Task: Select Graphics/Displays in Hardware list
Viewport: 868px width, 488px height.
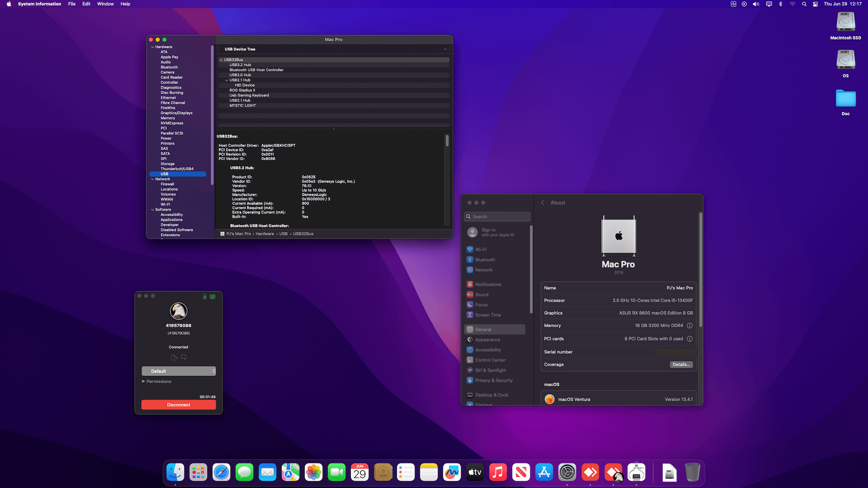Action: click(176, 113)
